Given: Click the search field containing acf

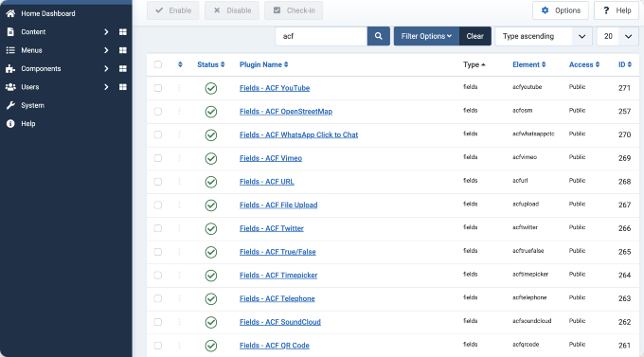Looking at the screenshot, I should (321, 36).
